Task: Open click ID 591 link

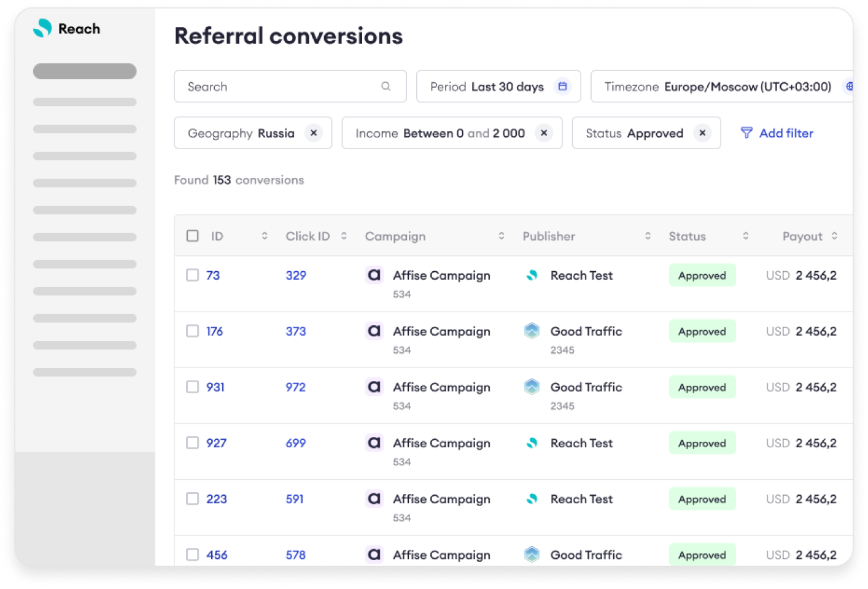Action: click(x=295, y=499)
